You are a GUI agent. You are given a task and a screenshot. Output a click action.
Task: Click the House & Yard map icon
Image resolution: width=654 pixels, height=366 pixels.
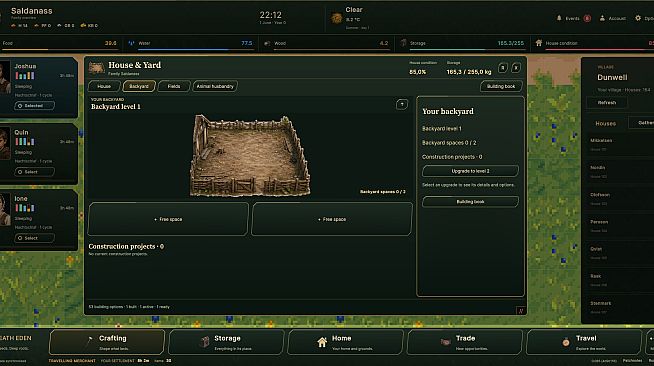96,68
